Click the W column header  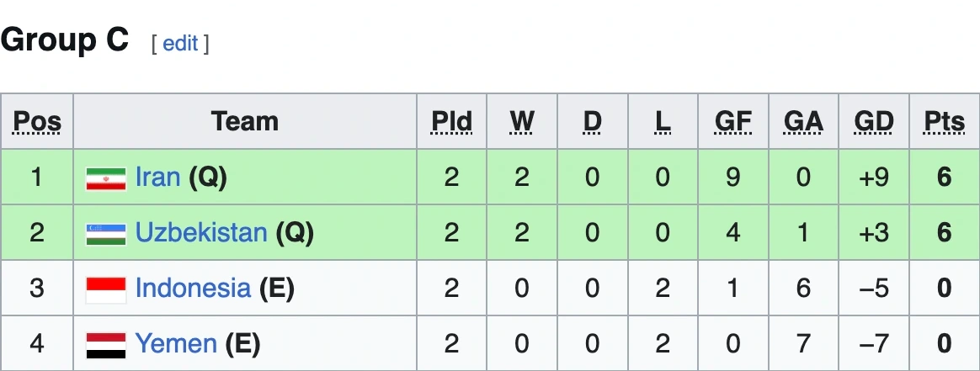522,122
